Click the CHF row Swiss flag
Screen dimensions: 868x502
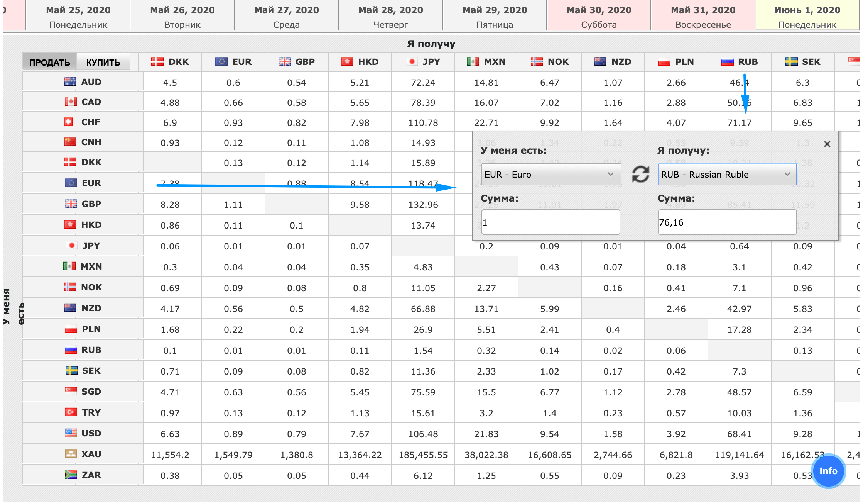coord(68,122)
